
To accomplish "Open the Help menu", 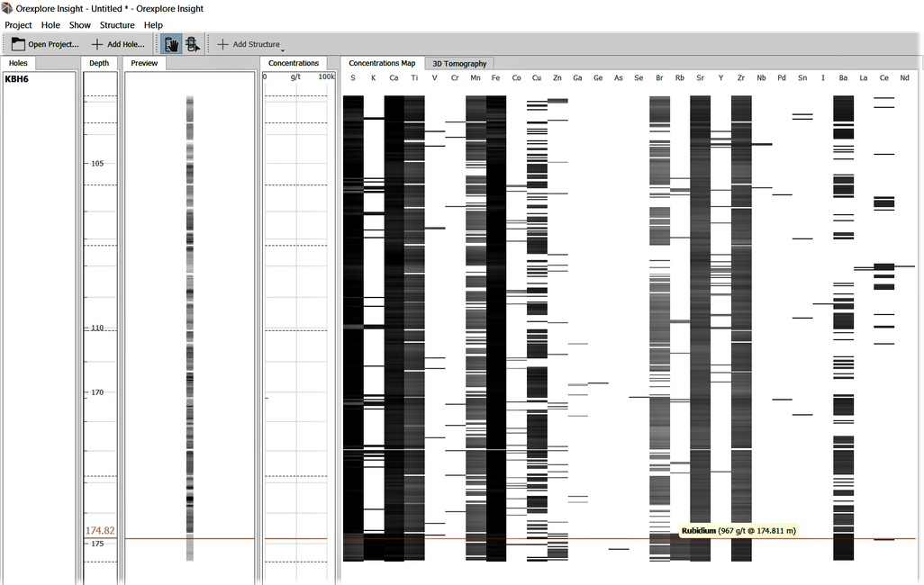I will 153,24.
